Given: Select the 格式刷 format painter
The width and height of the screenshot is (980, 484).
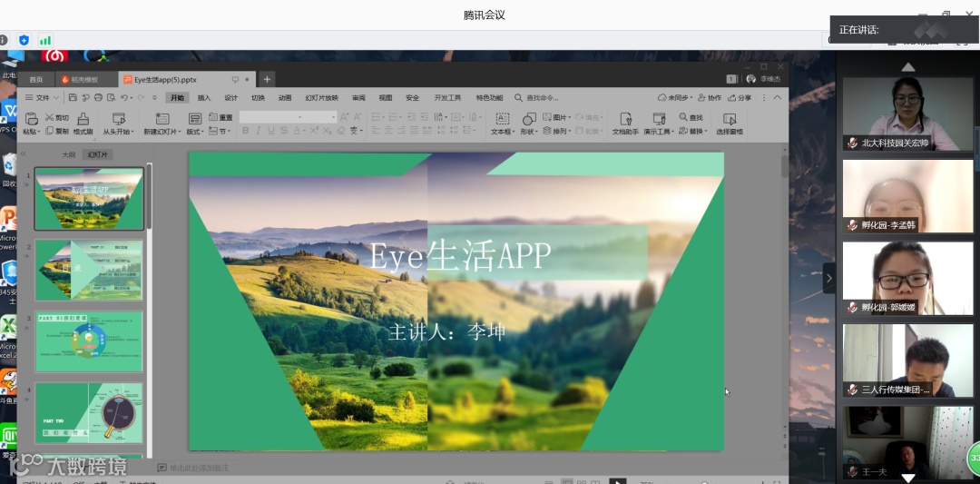Looking at the screenshot, I should click(x=83, y=123).
